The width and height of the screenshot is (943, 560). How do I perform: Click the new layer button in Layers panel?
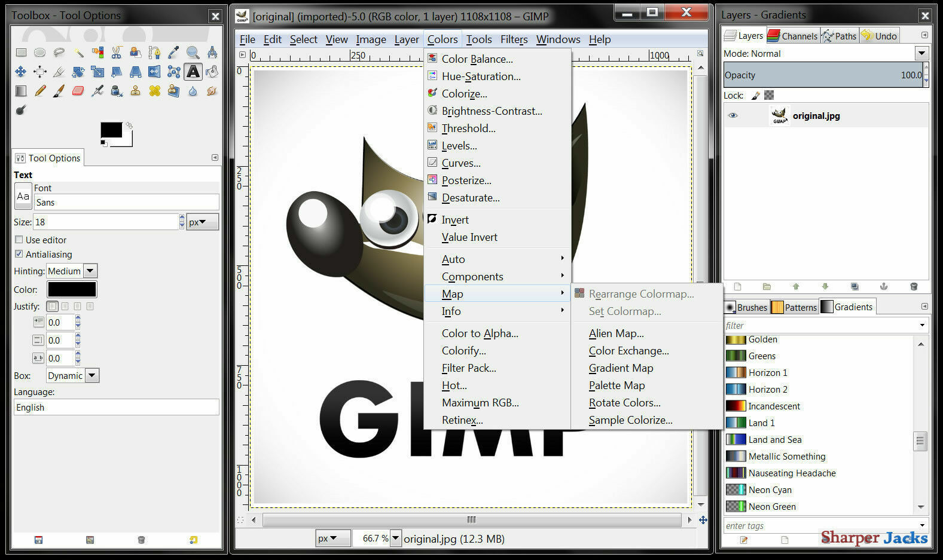coord(737,286)
